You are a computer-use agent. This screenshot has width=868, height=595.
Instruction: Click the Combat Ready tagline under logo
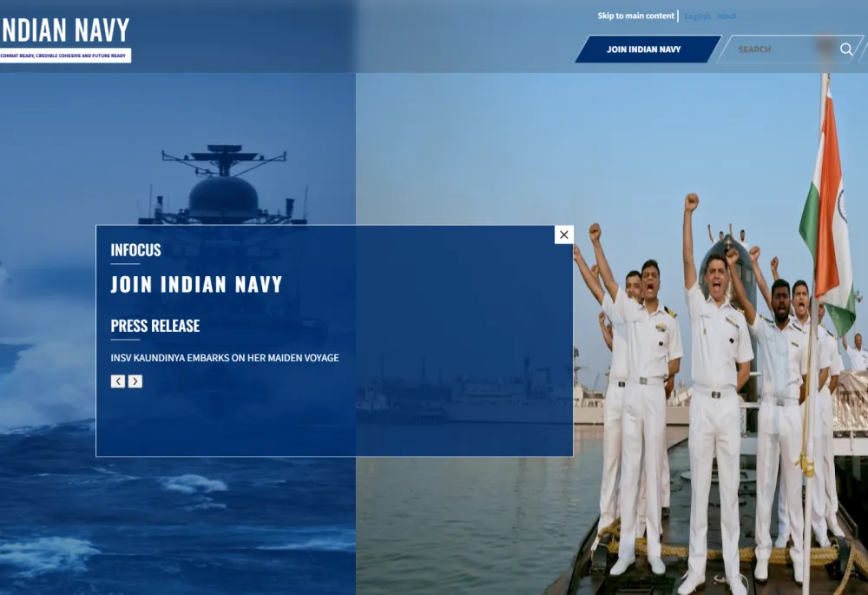65,56
